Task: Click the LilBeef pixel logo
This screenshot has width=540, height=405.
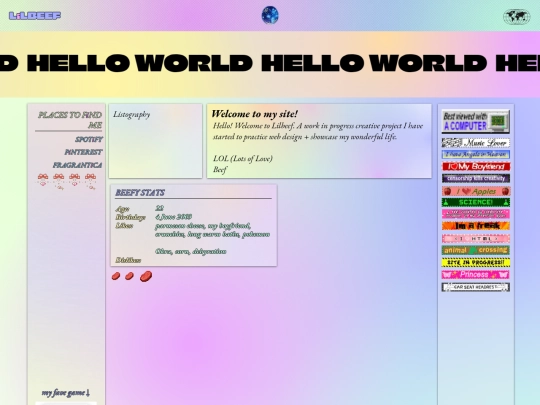Action: (35, 16)
